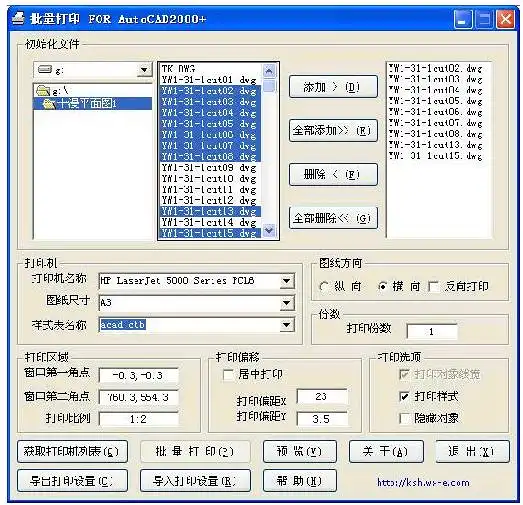Toggle 打印样式 checkbox
The width and height of the screenshot is (523, 505).
click(x=404, y=396)
